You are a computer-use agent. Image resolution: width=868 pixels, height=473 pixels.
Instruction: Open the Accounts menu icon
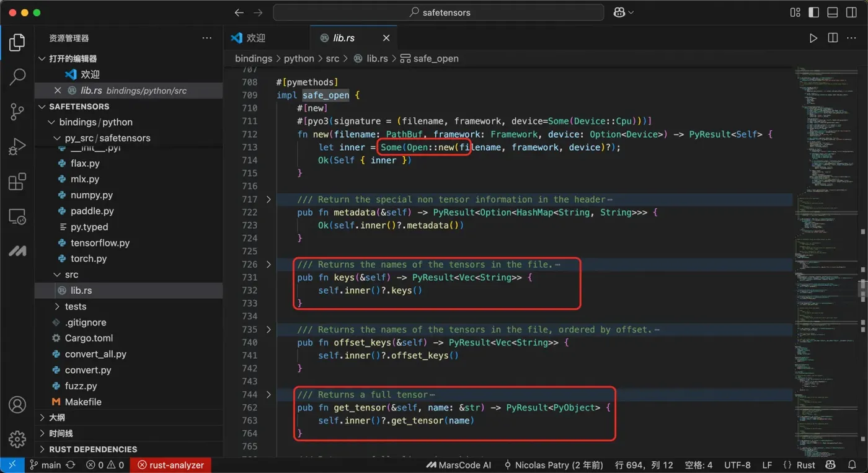[17, 405]
